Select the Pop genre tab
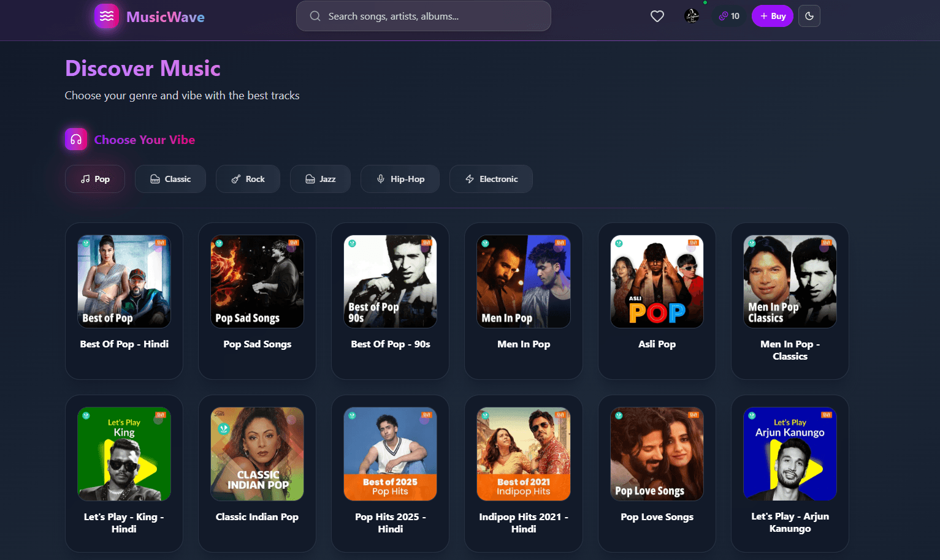940x560 pixels. [95, 179]
